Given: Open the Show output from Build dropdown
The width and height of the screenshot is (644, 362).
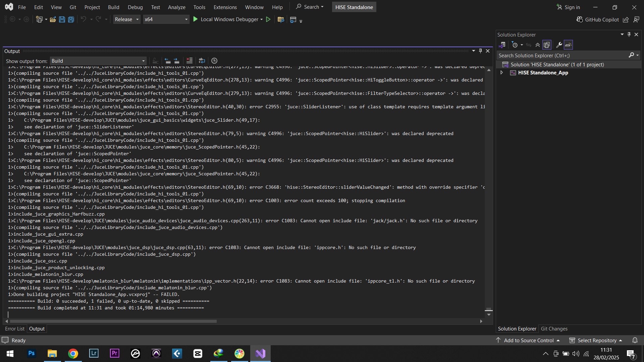Looking at the screenshot, I should (98, 61).
